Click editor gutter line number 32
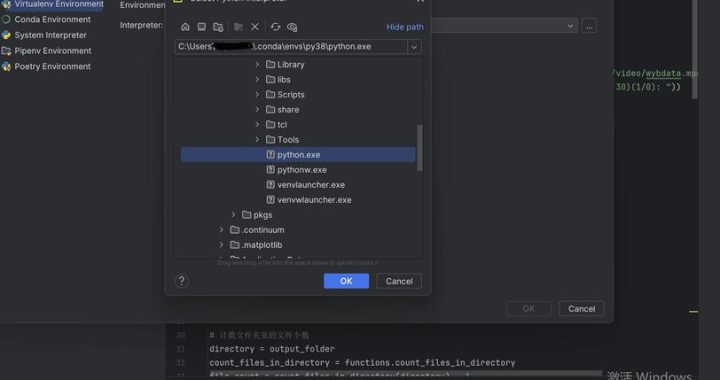 tap(180, 363)
